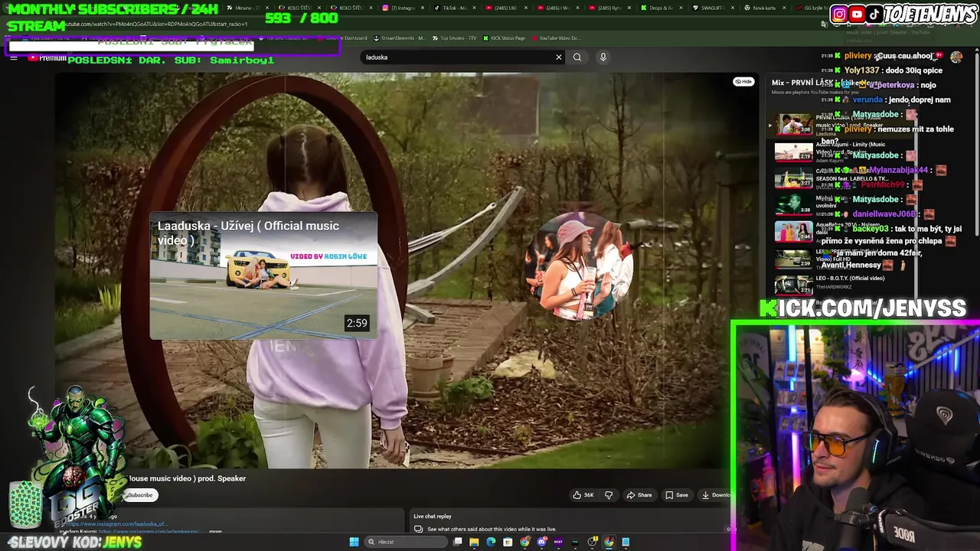Activate voice search microphone icon
The image size is (980, 551).
coord(603,57)
